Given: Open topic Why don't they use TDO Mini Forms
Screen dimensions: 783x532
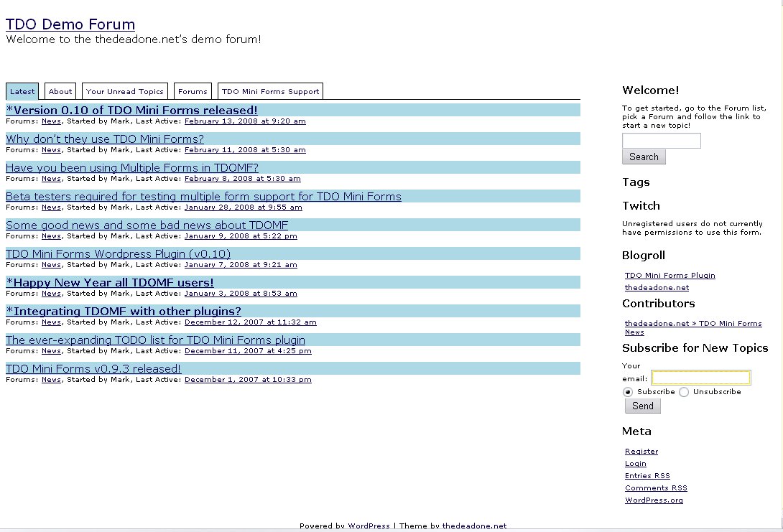Looking at the screenshot, I should [x=105, y=139].
